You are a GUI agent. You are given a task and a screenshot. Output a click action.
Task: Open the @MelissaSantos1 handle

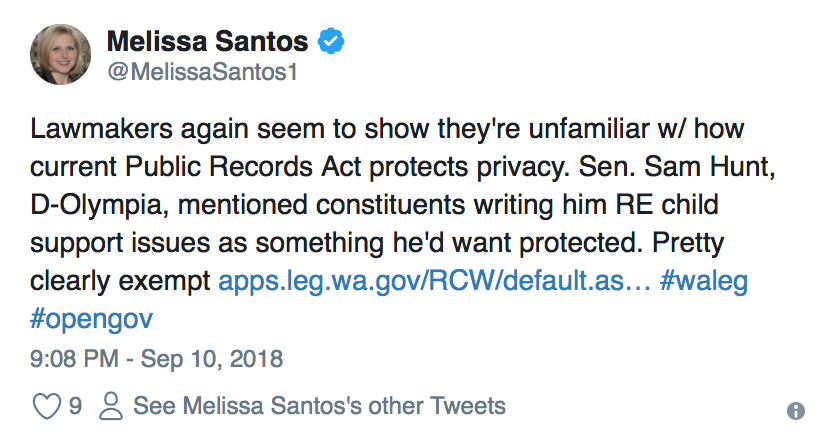(203, 72)
